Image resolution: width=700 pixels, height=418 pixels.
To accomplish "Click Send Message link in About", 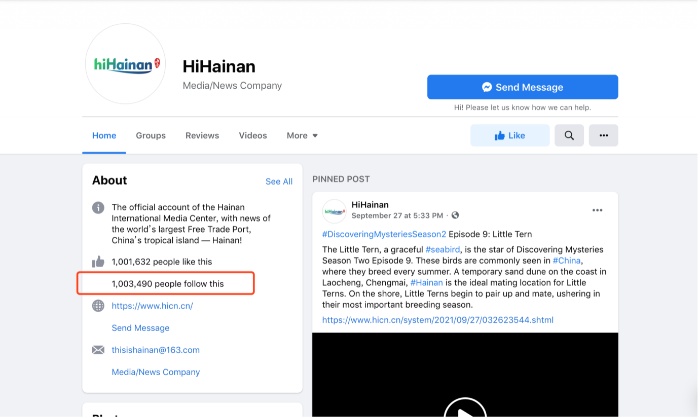I will click(x=141, y=328).
